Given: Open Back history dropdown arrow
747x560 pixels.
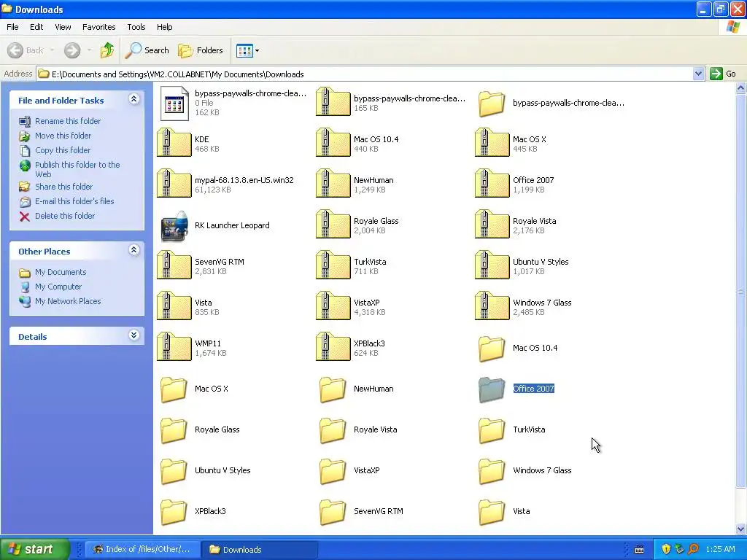Looking at the screenshot, I should [x=53, y=50].
